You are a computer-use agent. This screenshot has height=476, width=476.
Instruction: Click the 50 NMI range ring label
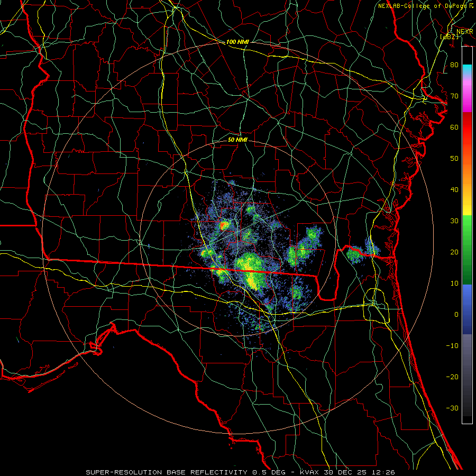pos(237,140)
